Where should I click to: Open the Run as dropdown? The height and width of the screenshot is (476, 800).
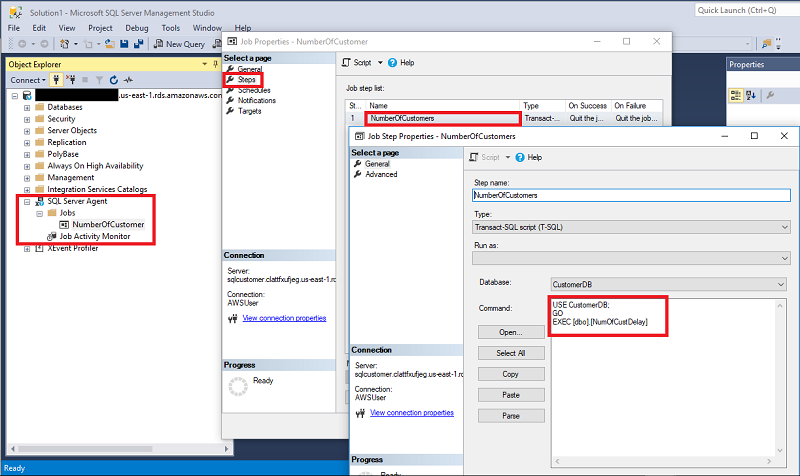[x=631, y=258]
